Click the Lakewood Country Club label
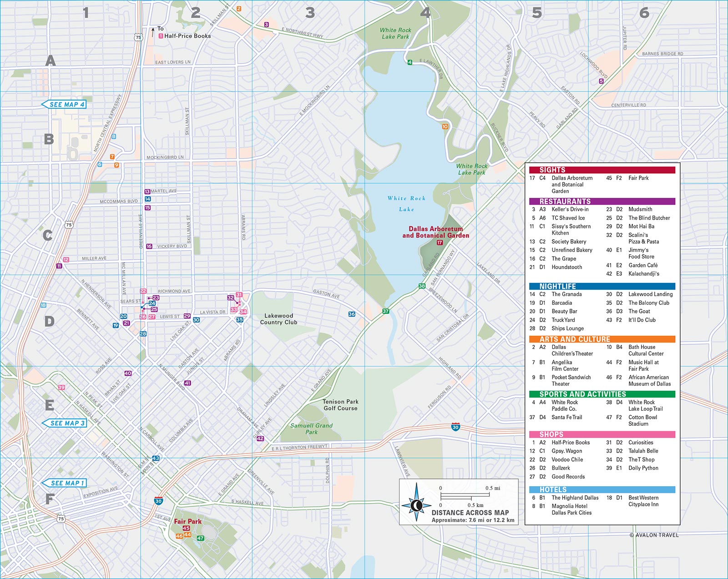This screenshot has width=728, height=579. point(278,319)
